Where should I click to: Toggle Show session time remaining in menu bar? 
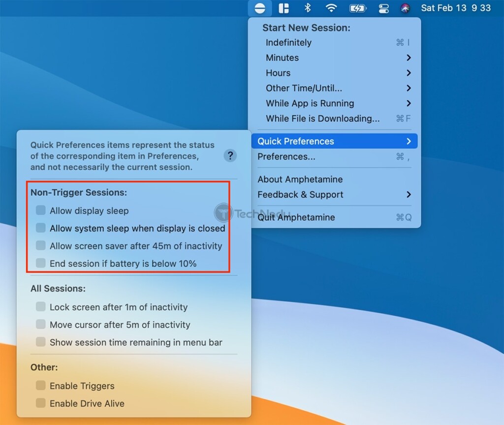[x=41, y=342]
